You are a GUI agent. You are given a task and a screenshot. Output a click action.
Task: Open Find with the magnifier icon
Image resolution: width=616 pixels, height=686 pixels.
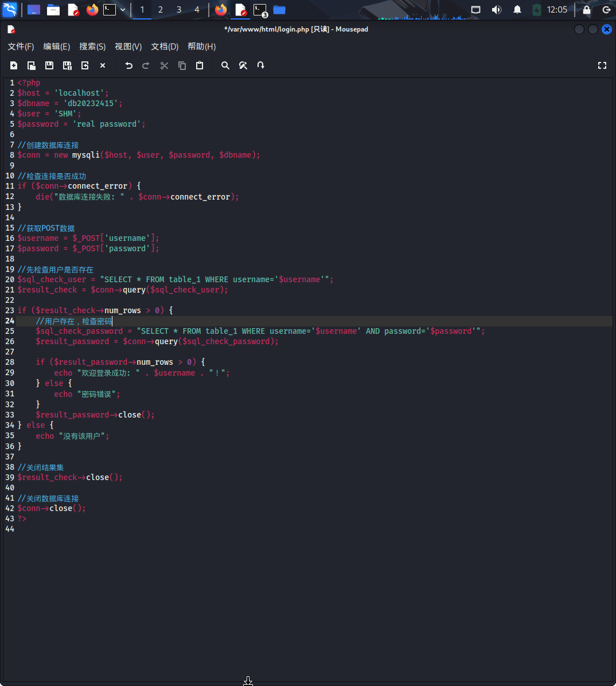tap(225, 65)
